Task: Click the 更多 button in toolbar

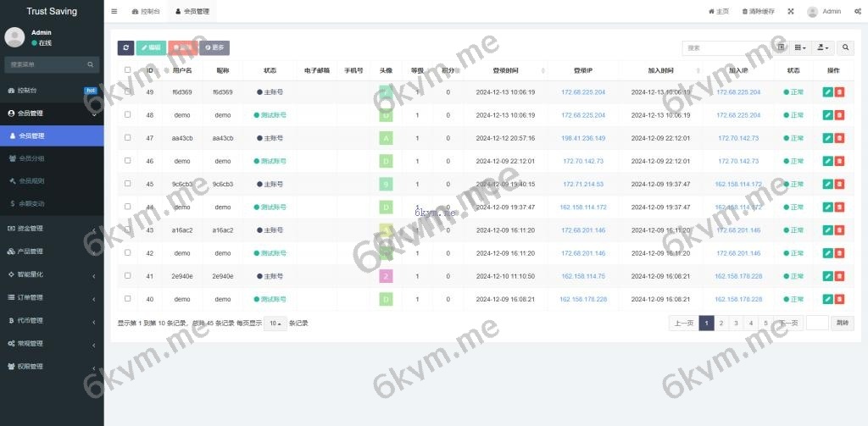Action: (x=214, y=48)
